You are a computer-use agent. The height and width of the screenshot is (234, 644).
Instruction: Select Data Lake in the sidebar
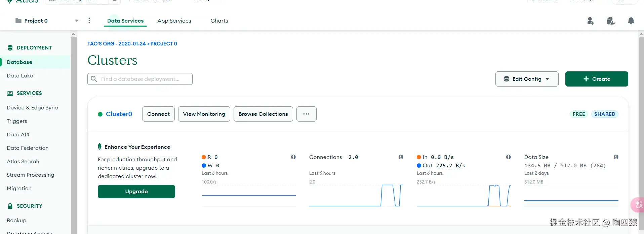(20, 76)
